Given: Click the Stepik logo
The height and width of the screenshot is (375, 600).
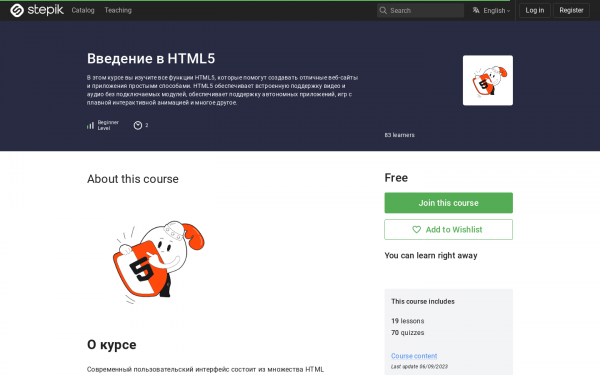Looking at the screenshot, I should pos(37,10).
